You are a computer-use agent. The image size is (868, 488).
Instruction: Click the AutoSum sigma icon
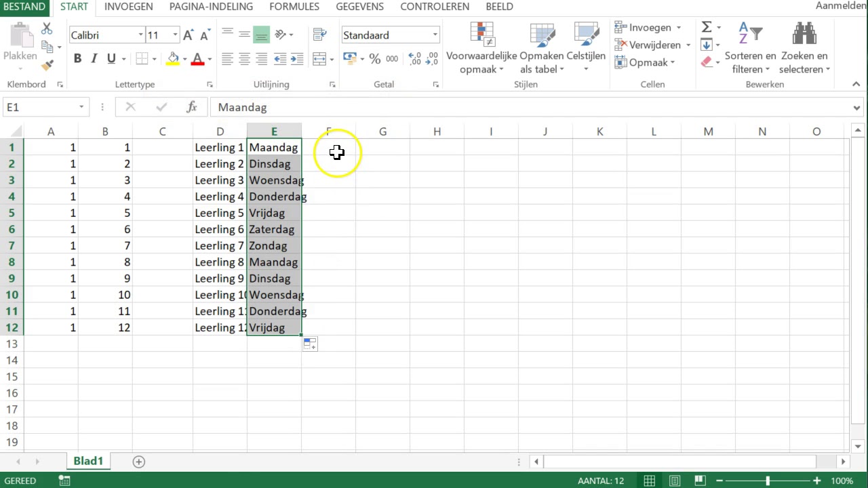point(707,27)
